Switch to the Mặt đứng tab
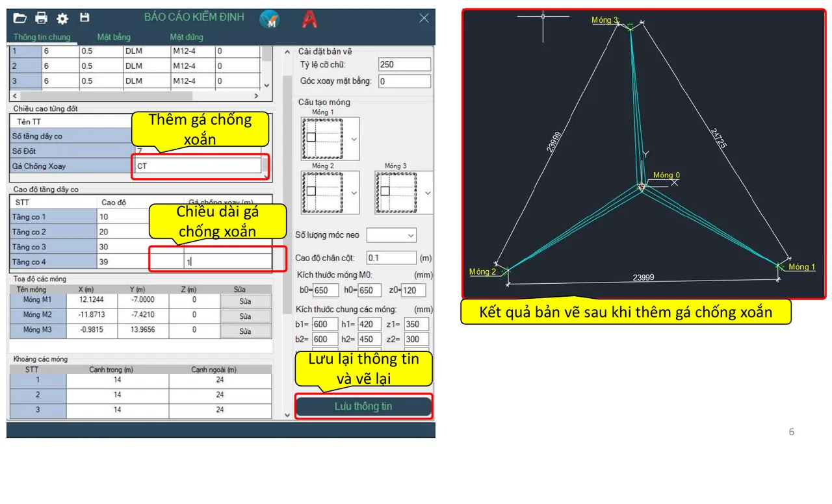This screenshot has height=504, width=832. pos(187,37)
